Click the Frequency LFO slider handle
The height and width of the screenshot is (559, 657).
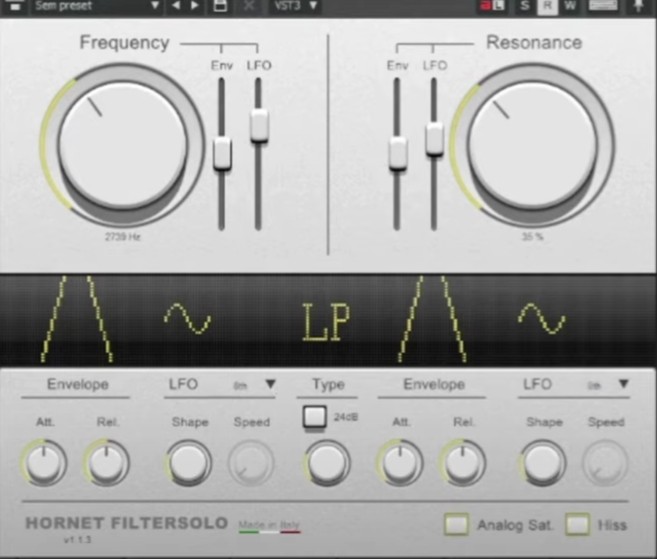coord(259,125)
